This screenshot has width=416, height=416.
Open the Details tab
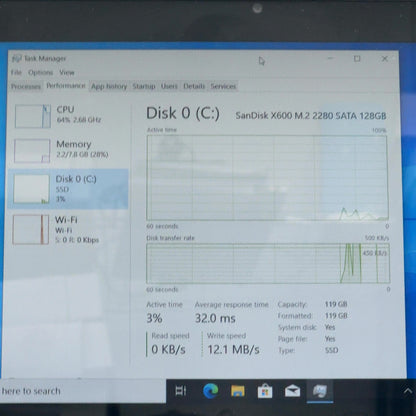click(194, 87)
